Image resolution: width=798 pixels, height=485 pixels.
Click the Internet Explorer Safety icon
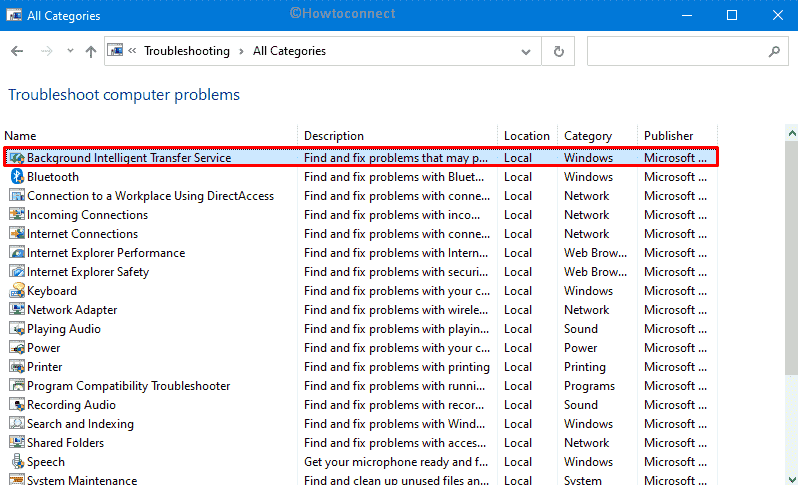(x=17, y=272)
